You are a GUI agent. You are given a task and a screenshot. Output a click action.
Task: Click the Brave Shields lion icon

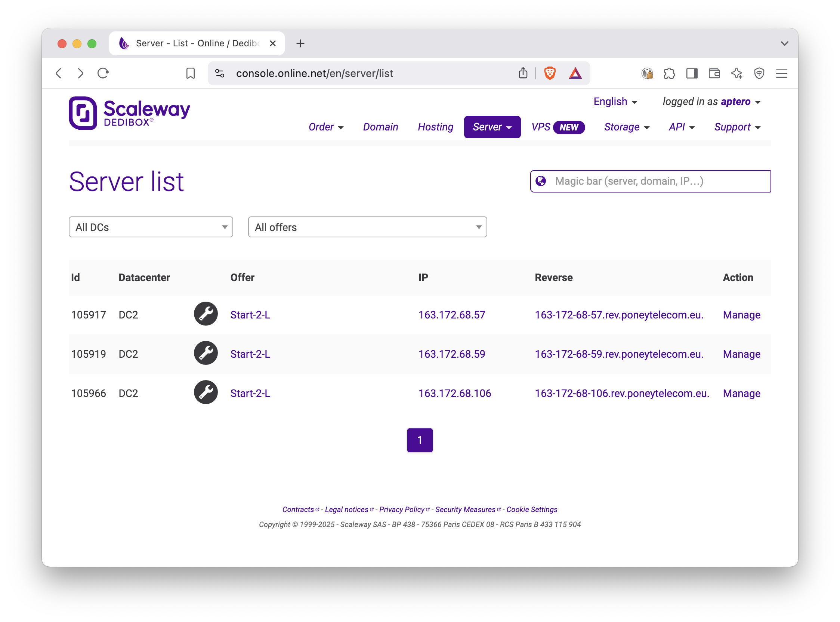[550, 73]
